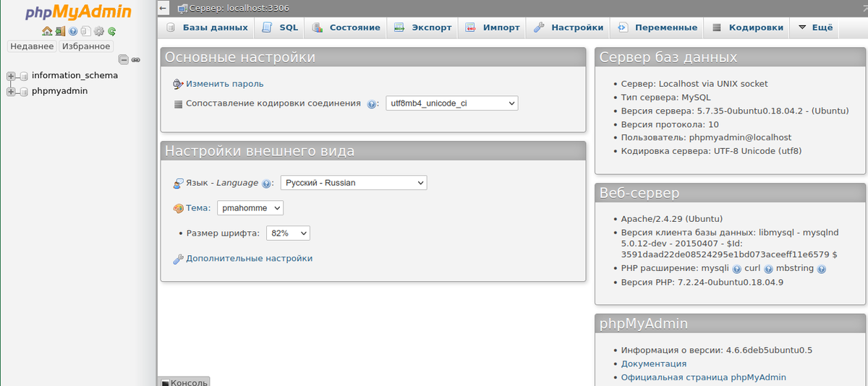Click text 'Кодировка сервера: UTF-8 Unicode (utf8)'
Viewport: 868px width, 386px height.
coord(712,151)
